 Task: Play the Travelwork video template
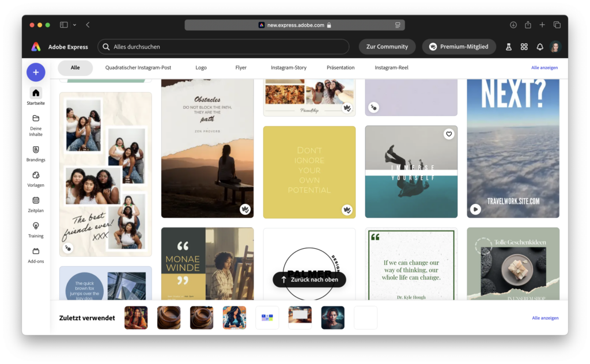pos(475,209)
